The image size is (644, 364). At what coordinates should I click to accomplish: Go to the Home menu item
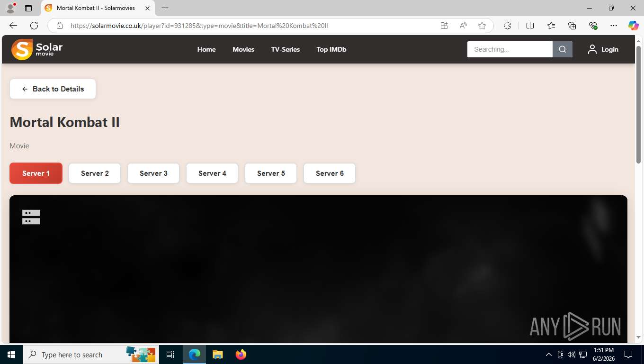click(x=206, y=49)
